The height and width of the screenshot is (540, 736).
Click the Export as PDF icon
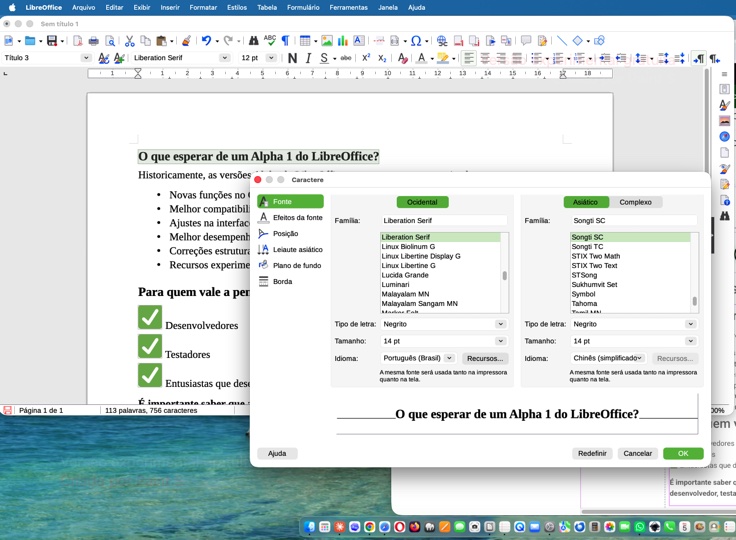pos(77,41)
